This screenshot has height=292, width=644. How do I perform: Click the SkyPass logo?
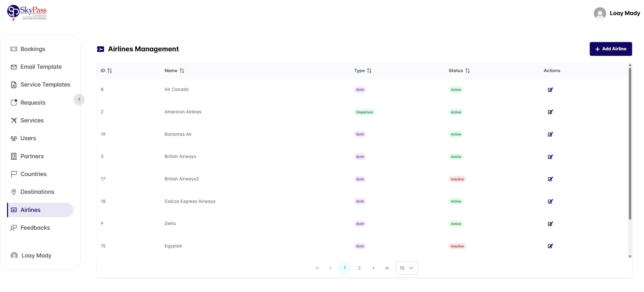(27, 13)
